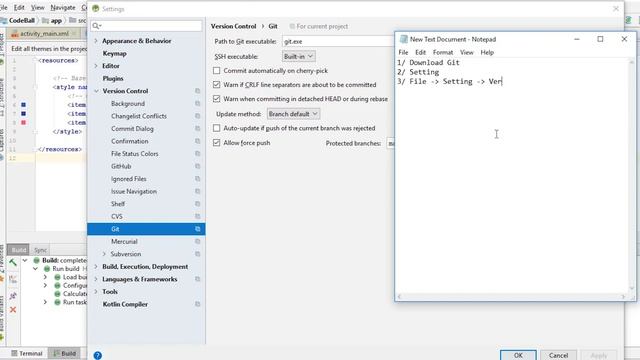The image size is (640, 360).
Task: Click the Notepad horizontal scrollbar
Action: click(x=511, y=297)
